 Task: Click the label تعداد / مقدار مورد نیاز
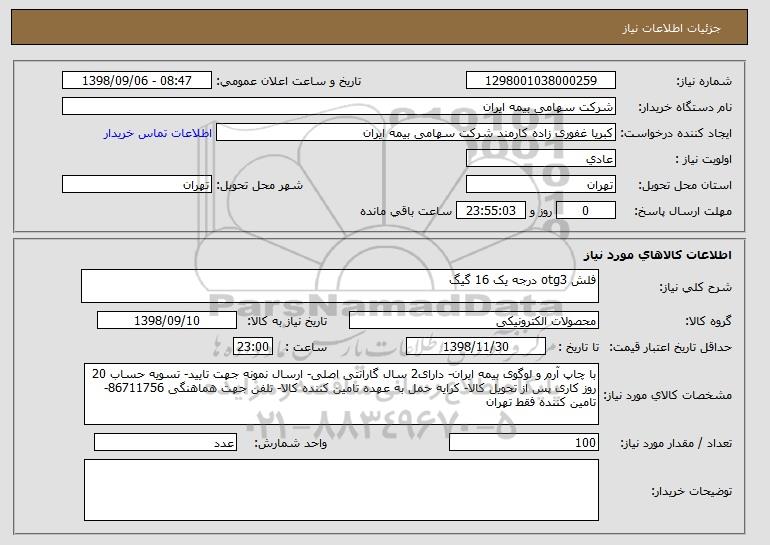point(676,444)
